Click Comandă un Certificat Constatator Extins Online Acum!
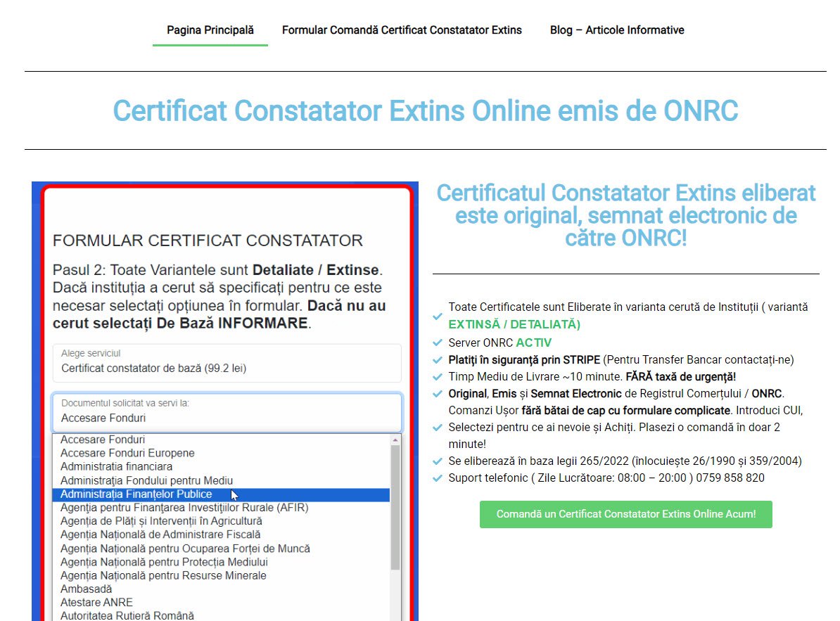 click(625, 515)
